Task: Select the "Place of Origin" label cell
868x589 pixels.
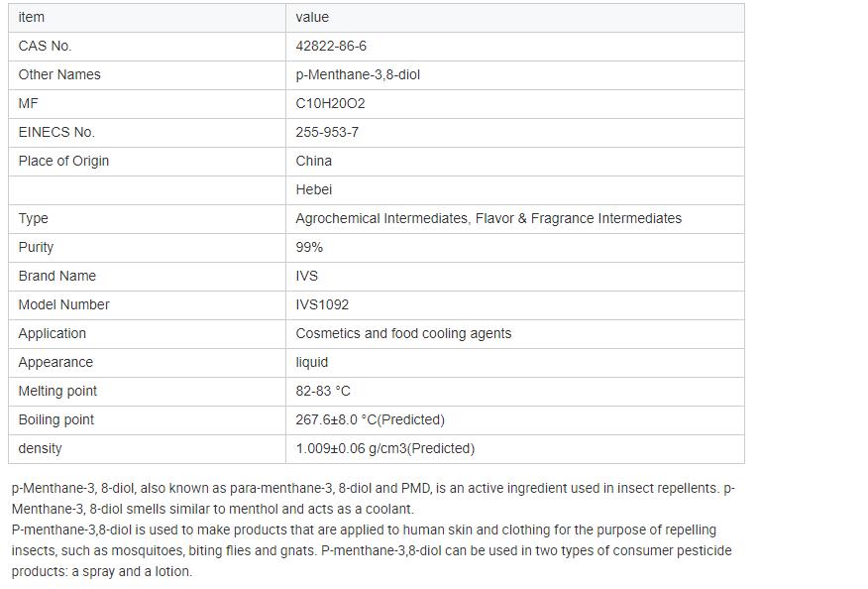Action: pyautogui.click(x=63, y=161)
